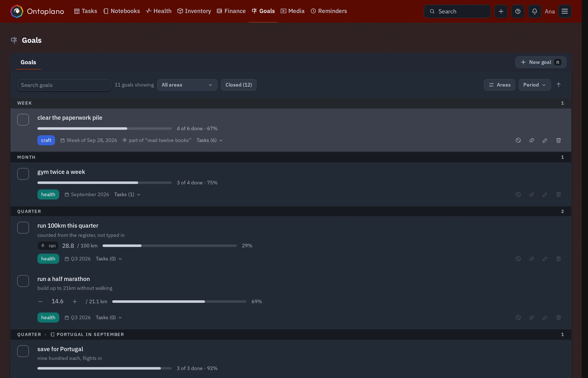Open the Period grouping dropdown
588x378 pixels.
pos(534,85)
